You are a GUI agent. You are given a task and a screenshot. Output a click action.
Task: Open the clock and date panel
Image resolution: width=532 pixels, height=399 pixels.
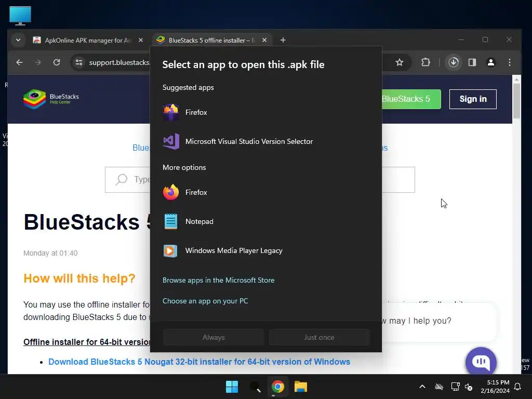tap(495, 387)
